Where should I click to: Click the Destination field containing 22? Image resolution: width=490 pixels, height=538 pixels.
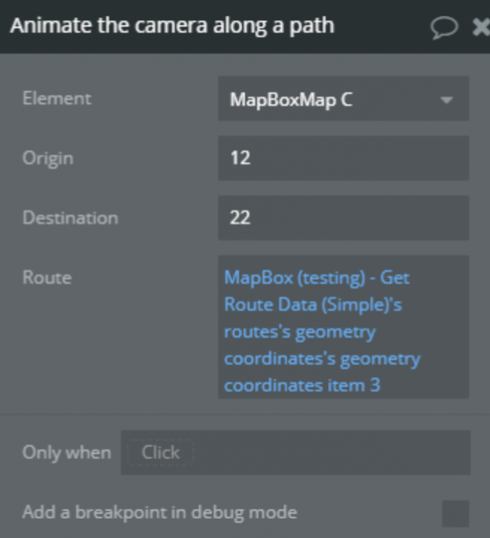click(x=343, y=218)
